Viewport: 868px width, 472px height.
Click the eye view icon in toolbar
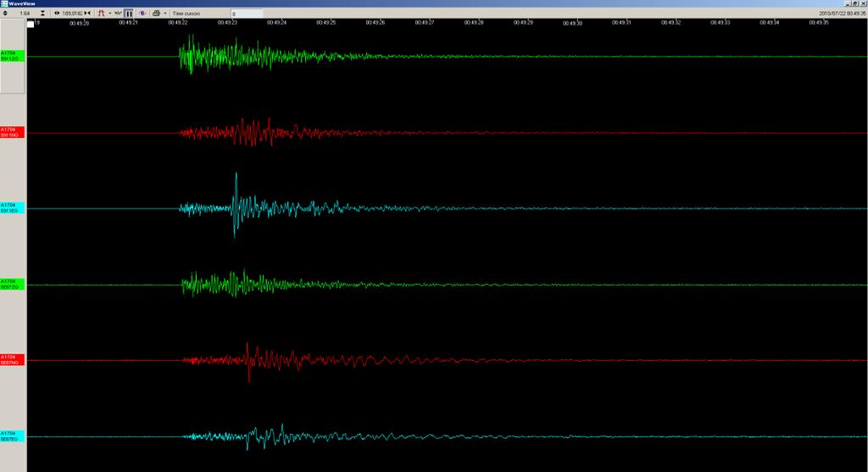[57, 14]
